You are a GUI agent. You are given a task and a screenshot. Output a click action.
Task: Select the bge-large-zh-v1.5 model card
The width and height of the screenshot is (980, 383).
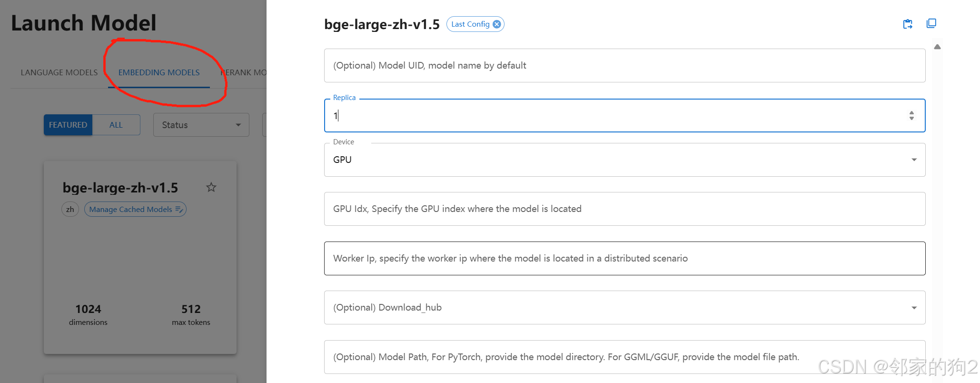[140, 257]
